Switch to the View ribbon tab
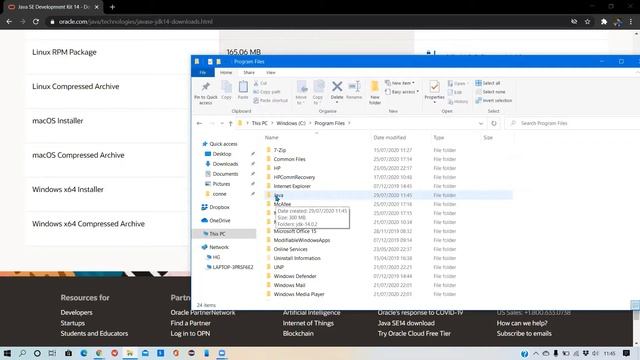Screen dimensions: 640x360 click(x=271, y=72)
